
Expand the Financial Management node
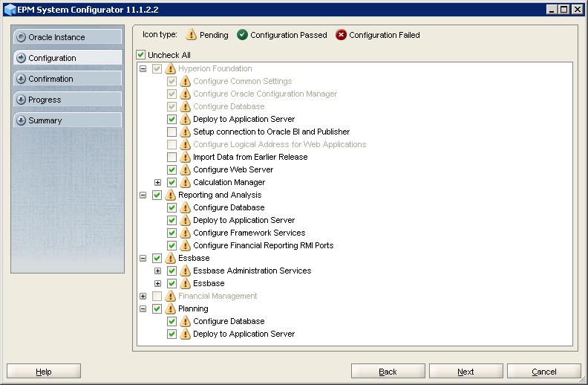coord(143,296)
